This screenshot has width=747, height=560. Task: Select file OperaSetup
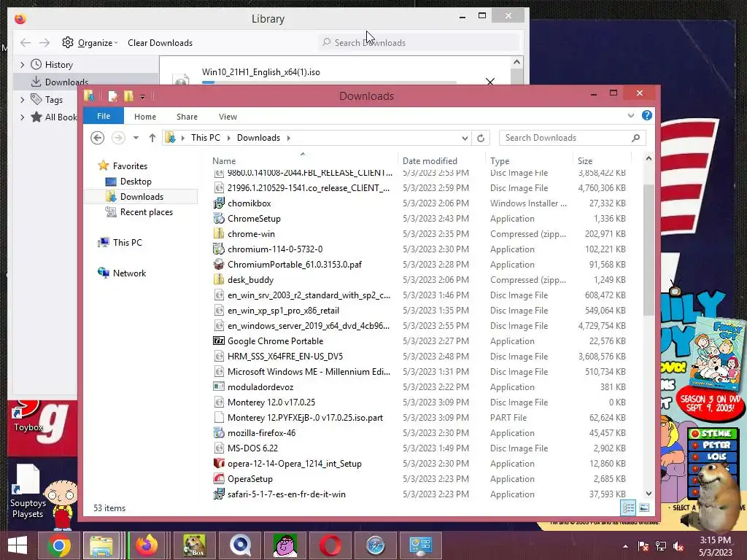tap(250, 479)
